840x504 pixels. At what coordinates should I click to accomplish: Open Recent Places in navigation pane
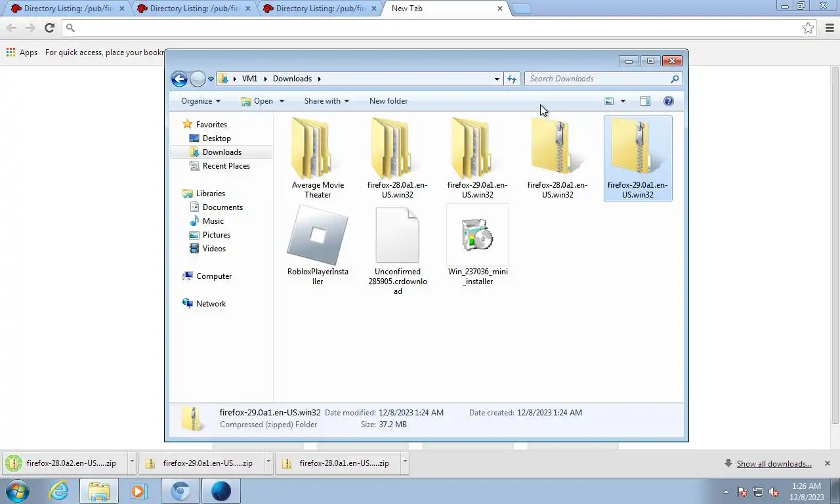226,166
